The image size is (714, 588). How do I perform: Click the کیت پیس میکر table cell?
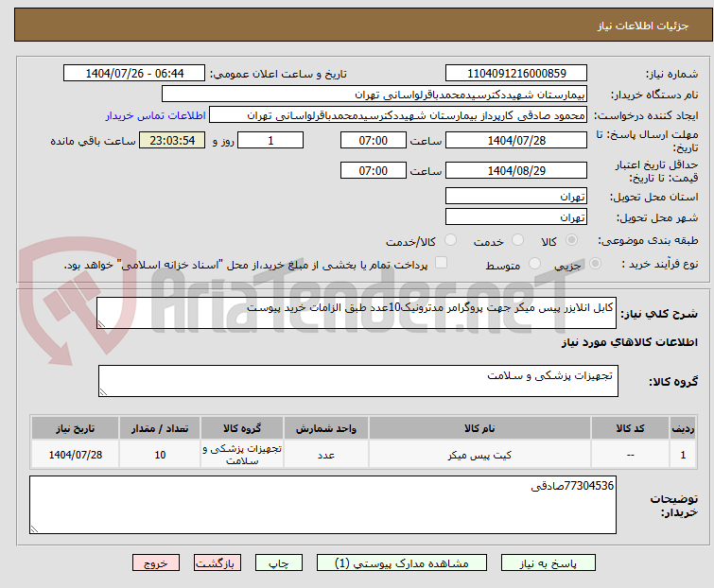[x=479, y=455]
